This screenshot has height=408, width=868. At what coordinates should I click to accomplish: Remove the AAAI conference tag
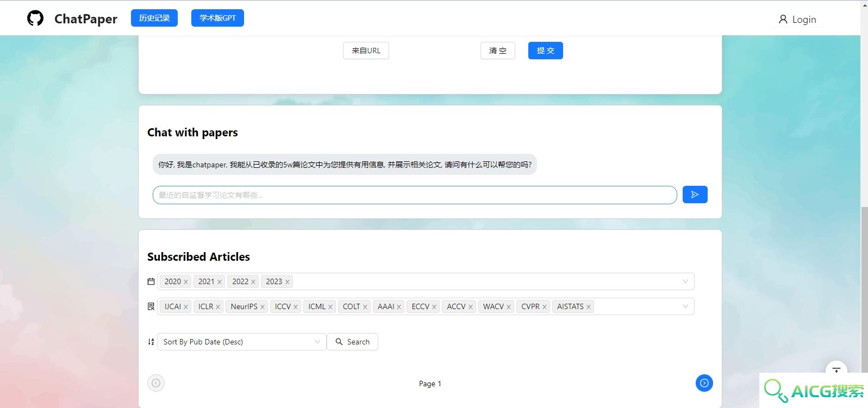(x=399, y=307)
